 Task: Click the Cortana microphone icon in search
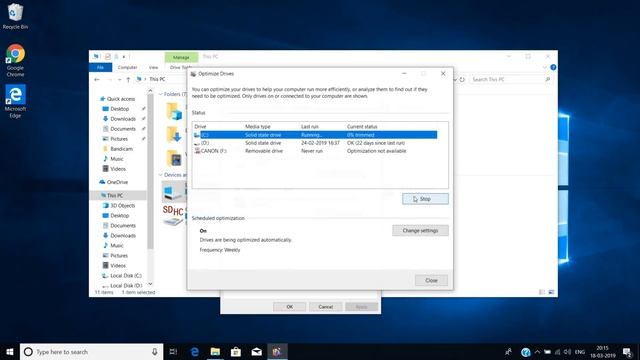click(155, 351)
